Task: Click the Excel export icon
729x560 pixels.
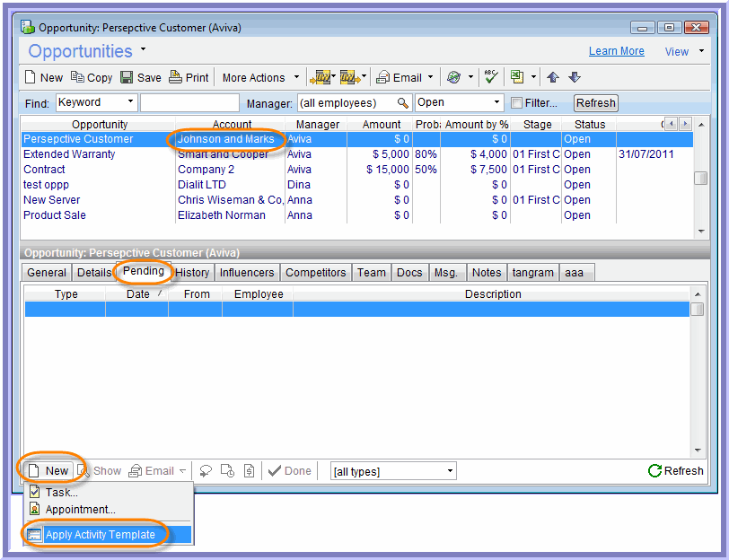Action: [x=518, y=78]
